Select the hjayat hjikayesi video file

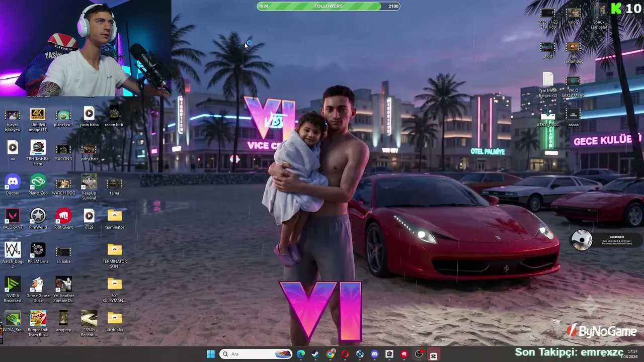click(13, 121)
